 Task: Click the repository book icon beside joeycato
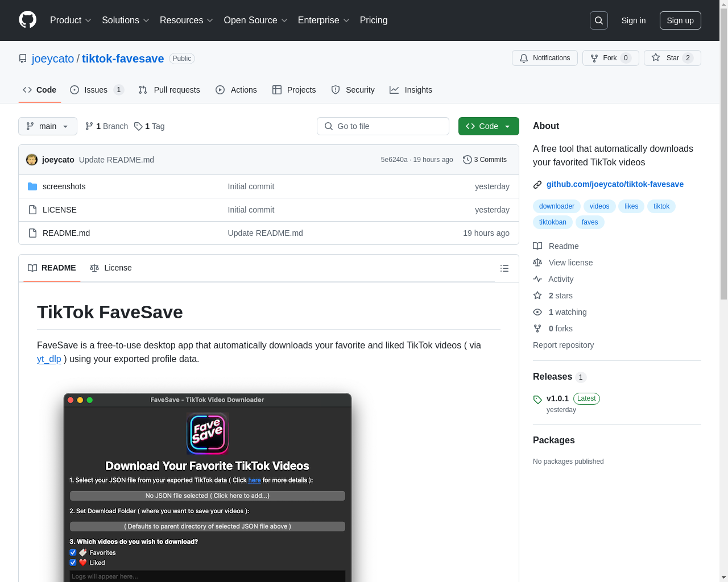tap(23, 59)
